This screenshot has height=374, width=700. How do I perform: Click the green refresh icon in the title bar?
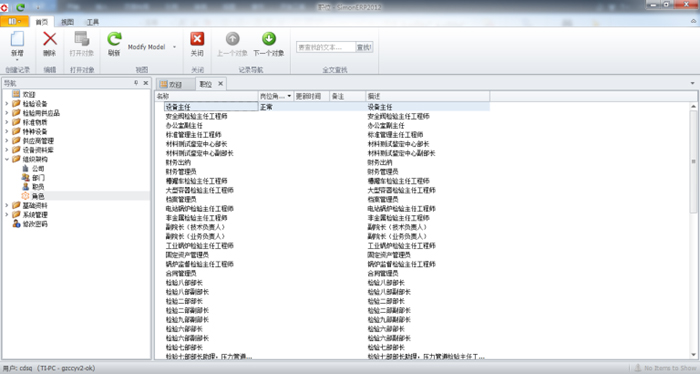(21, 7)
